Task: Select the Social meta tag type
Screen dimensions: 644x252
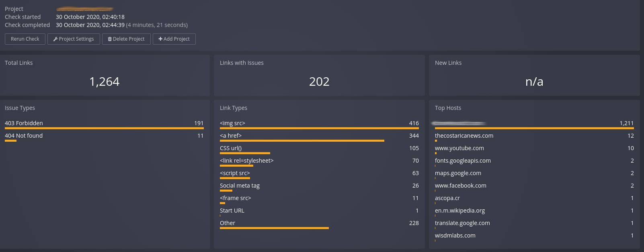Action: click(240, 186)
